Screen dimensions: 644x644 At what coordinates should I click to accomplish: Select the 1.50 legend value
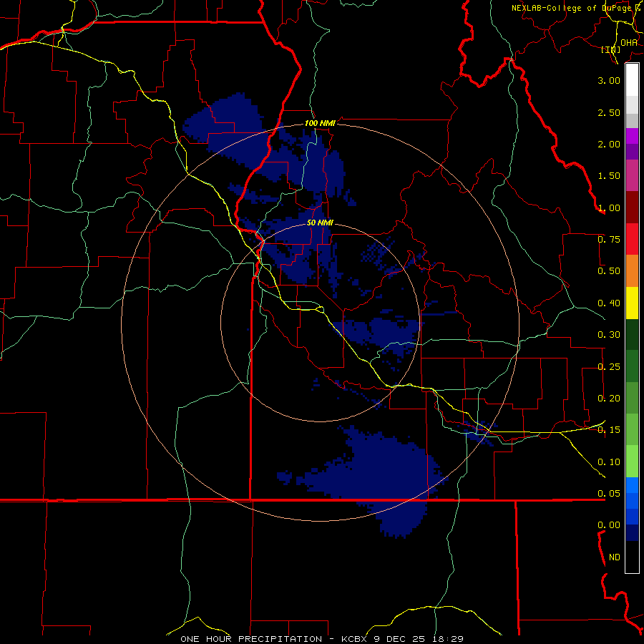pos(609,176)
